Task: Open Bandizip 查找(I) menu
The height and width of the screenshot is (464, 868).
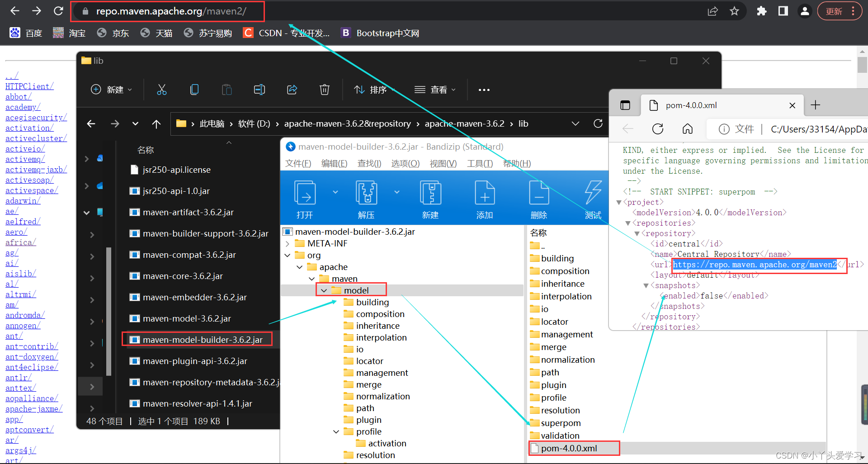Action: (369, 163)
